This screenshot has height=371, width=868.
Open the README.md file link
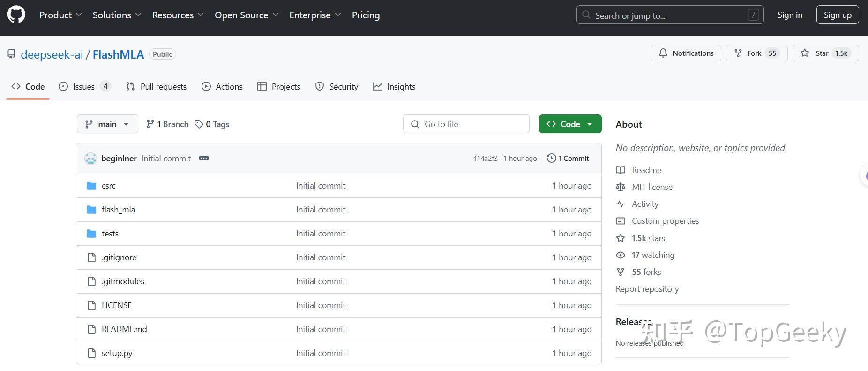point(124,329)
